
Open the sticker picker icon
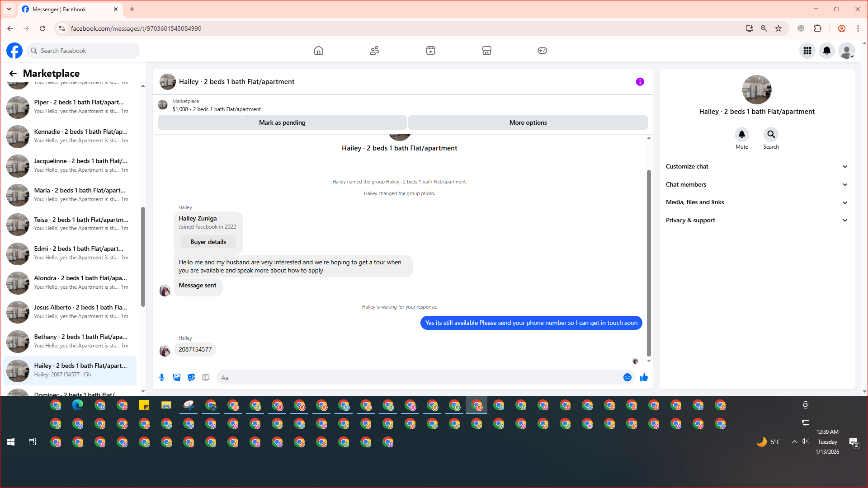point(191,377)
